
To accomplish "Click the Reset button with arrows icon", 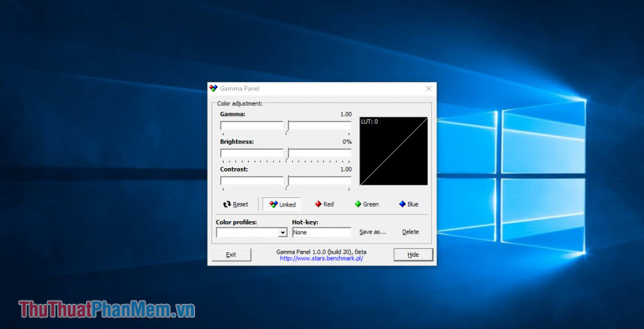I will click(x=236, y=205).
